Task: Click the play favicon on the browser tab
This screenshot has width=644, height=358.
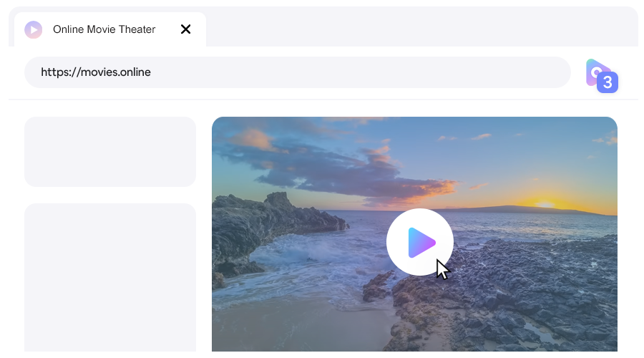Action: pyautogui.click(x=33, y=29)
